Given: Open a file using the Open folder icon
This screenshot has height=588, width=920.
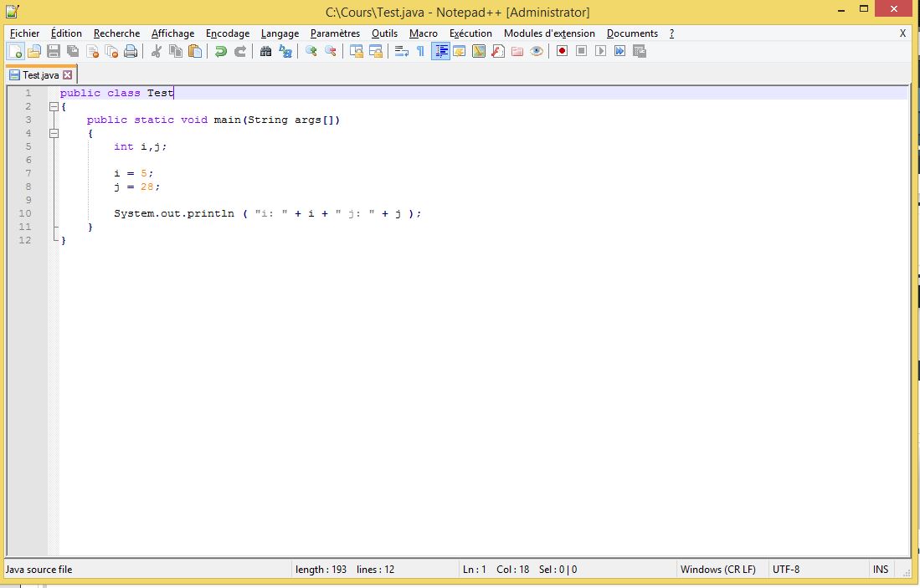Looking at the screenshot, I should [34, 52].
